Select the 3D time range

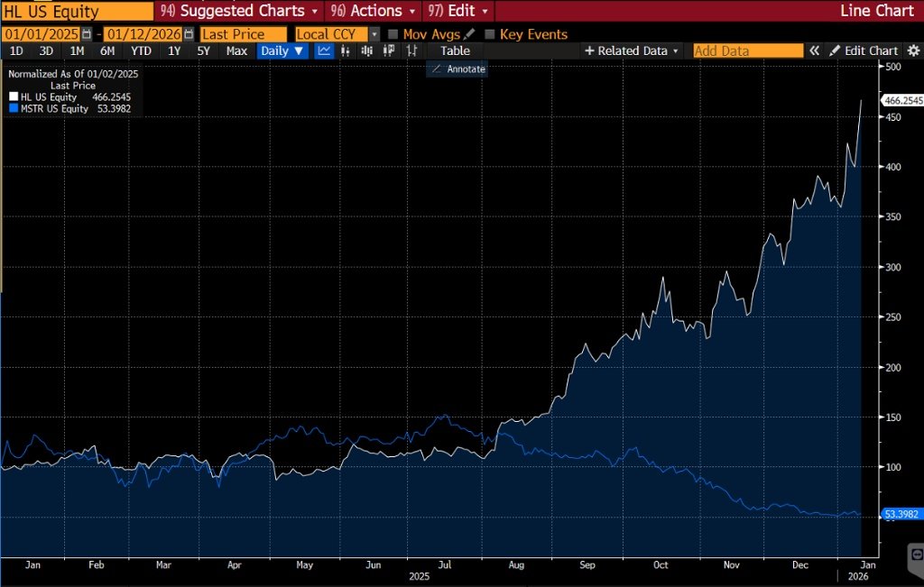pos(46,50)
